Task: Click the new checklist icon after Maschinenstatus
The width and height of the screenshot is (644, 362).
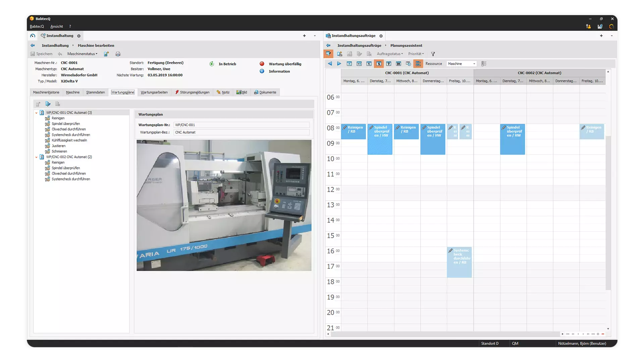Action: tap(106, 54)
